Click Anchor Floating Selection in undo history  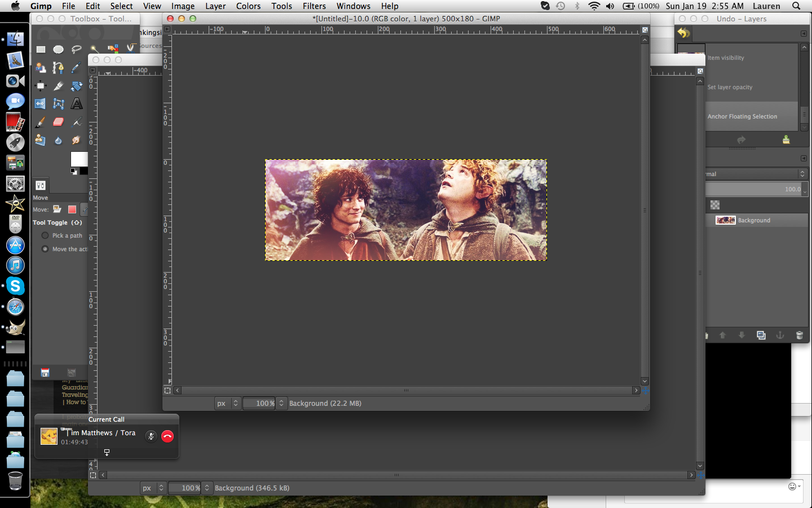click(742, 117)
